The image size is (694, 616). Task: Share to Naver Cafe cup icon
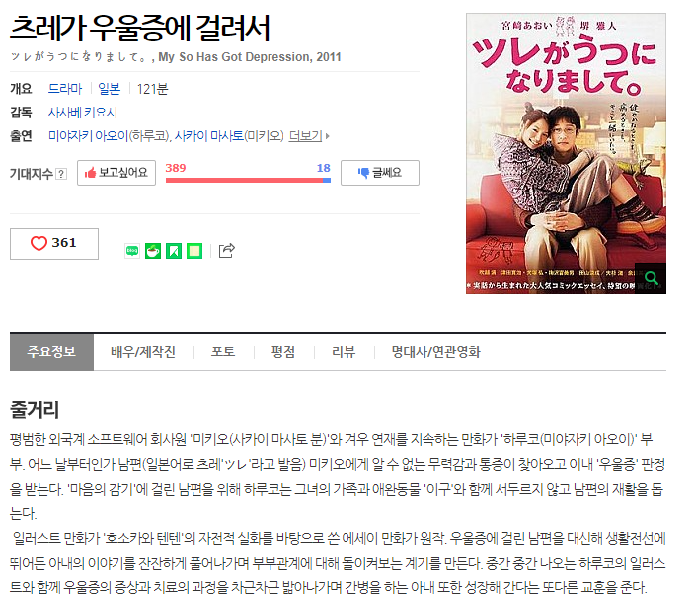(153, 251)
